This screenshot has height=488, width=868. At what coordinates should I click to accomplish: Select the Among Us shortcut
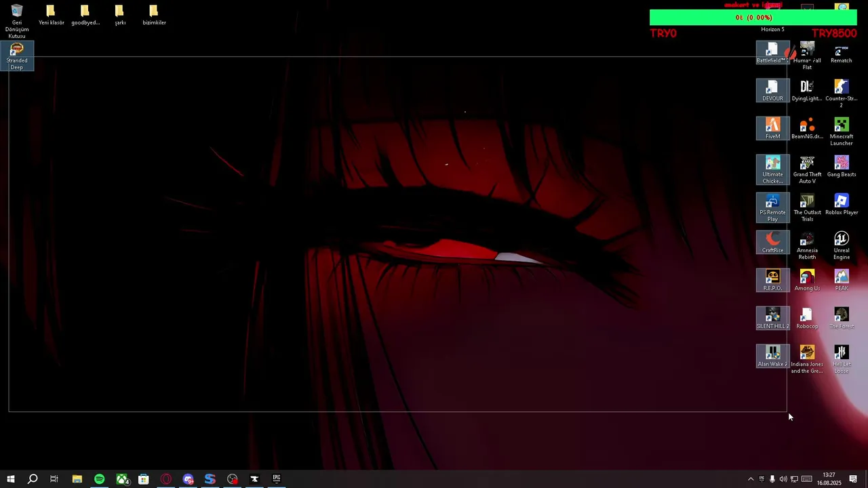[x=807, y=280]
